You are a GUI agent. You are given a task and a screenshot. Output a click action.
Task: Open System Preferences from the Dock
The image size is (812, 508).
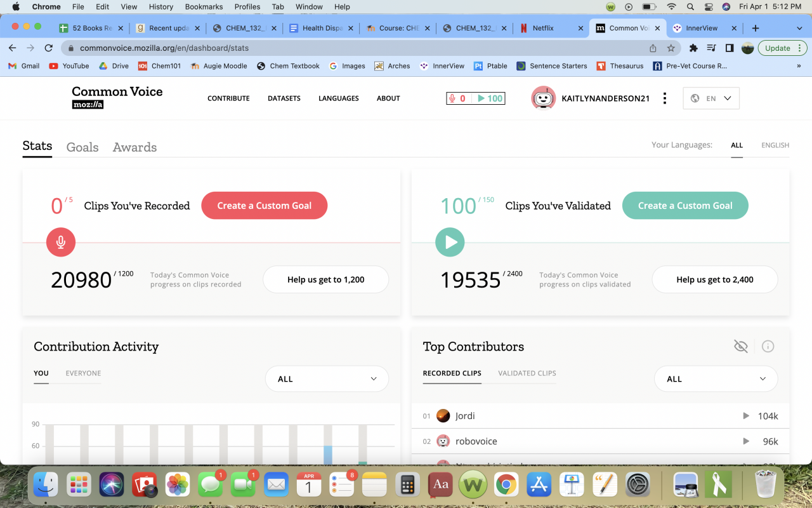[638, 485]
